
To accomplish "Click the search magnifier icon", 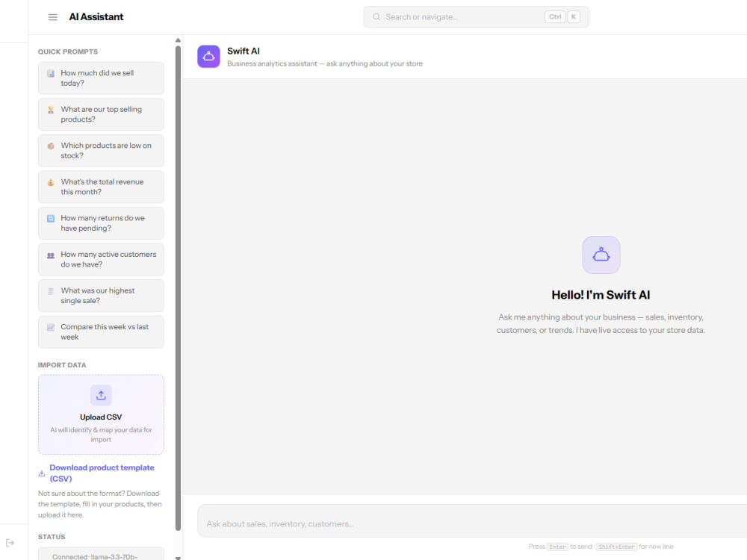I will pos(376,16).
